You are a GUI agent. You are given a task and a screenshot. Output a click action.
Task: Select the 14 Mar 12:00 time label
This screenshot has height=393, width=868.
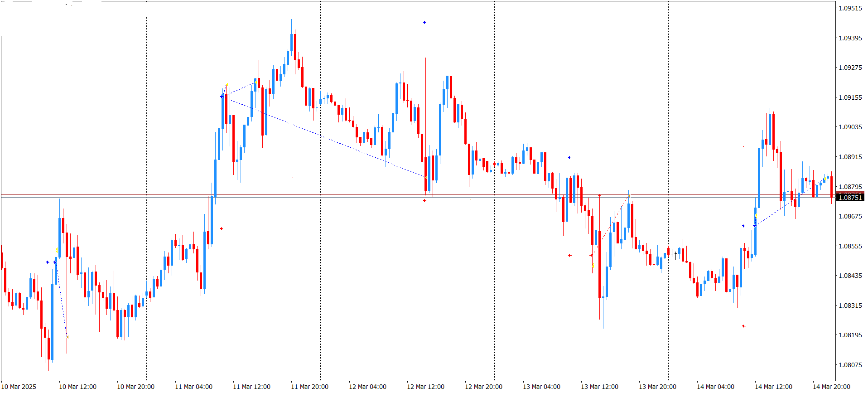pyautogui.click(x=774, y=387)
